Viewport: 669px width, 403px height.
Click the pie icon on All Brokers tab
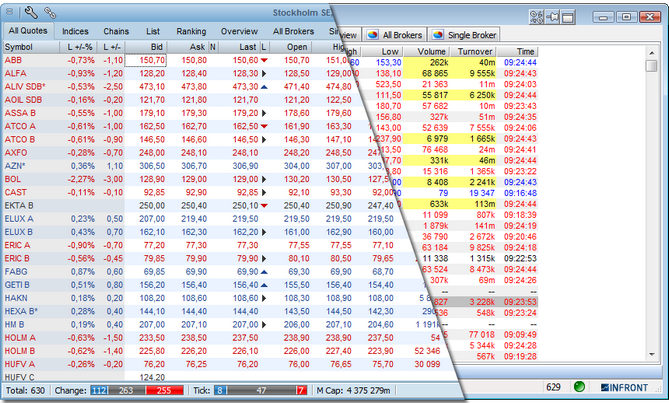tap(372, 35)
